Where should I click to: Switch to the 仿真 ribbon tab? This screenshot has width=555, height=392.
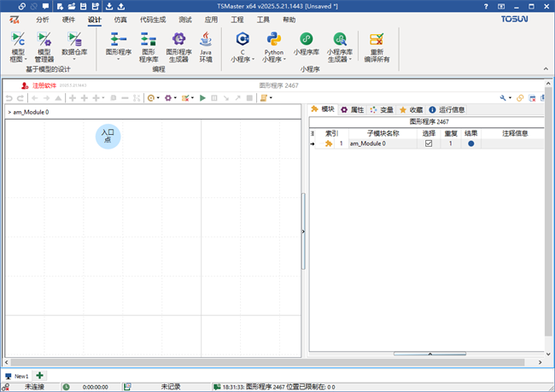[x=120, y=19]
